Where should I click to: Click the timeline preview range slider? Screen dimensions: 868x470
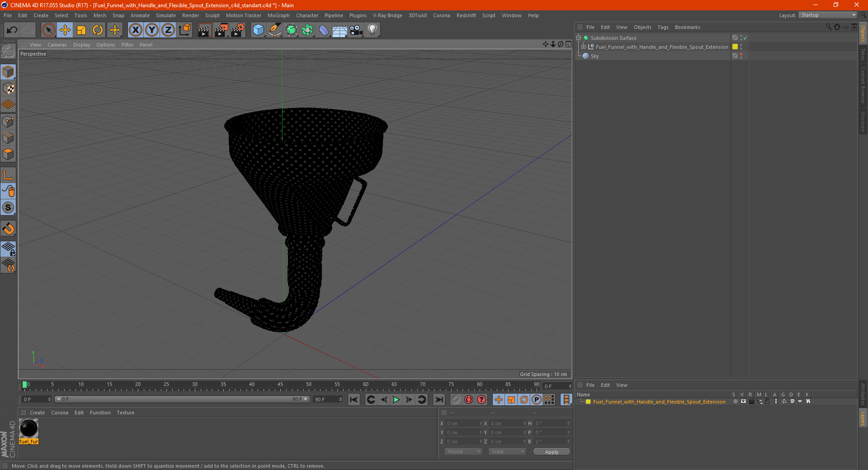(182, 399)
